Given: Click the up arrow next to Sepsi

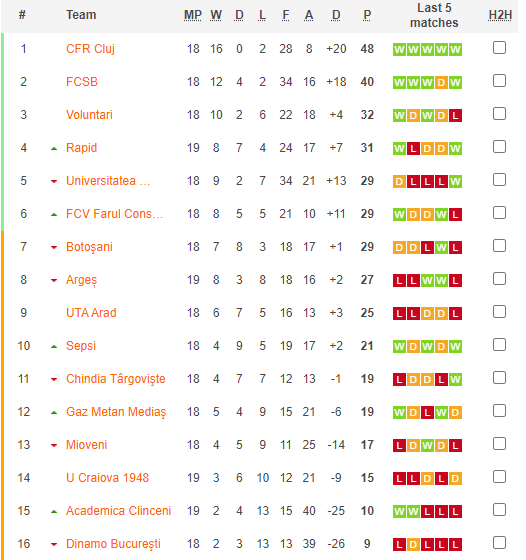Looking at the screenshot, I should (x=54, y=346).
